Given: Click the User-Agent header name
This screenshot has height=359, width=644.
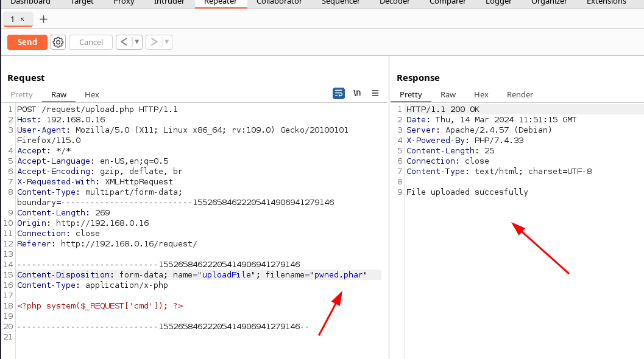Looking at the screenshot, I should click(43, 130).
